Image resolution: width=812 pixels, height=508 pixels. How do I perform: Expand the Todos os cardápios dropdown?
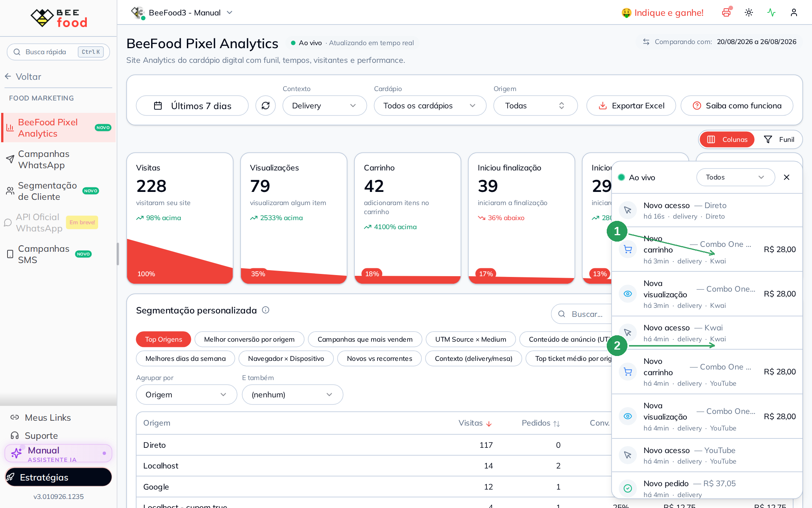pyautogui.click(x=430, y=106)
